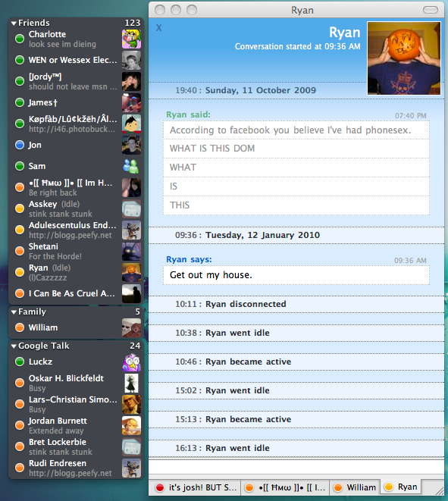This screenshot has width=448, height=501.
Task: Click Ryan's pumpkin avatar in contact list
Action: [131, 272]
